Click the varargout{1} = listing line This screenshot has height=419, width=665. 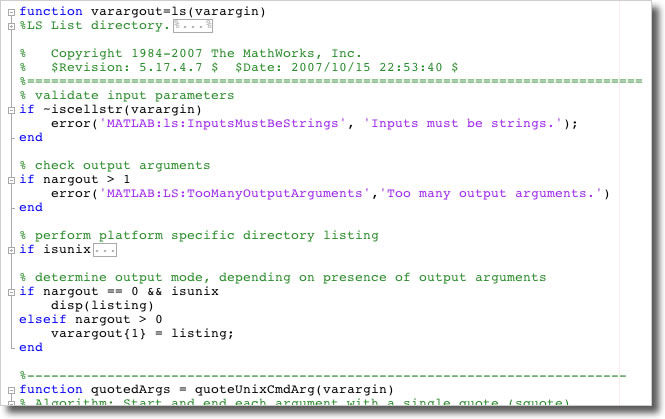click(141, 333)
